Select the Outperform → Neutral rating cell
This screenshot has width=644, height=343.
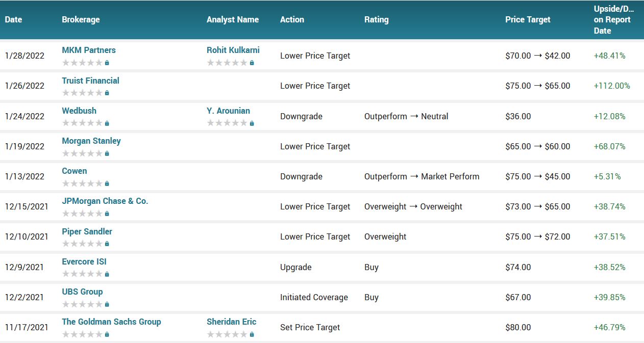(x=406, y=116)
